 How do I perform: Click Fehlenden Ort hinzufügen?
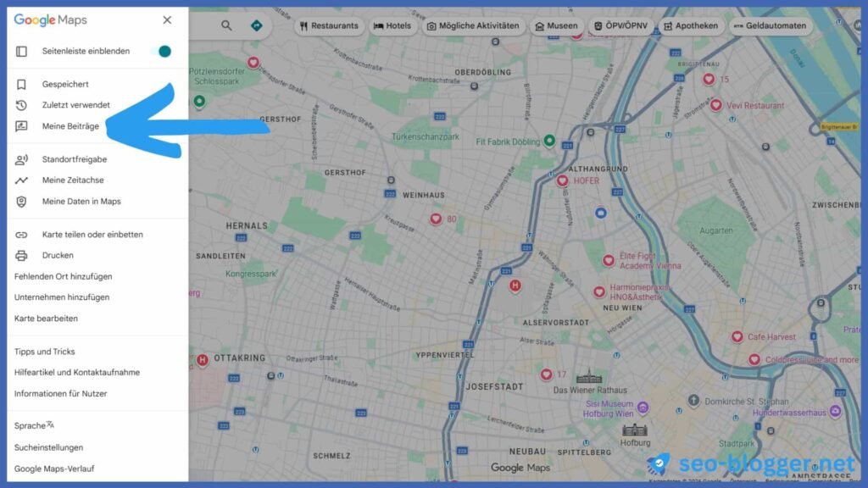63,277
